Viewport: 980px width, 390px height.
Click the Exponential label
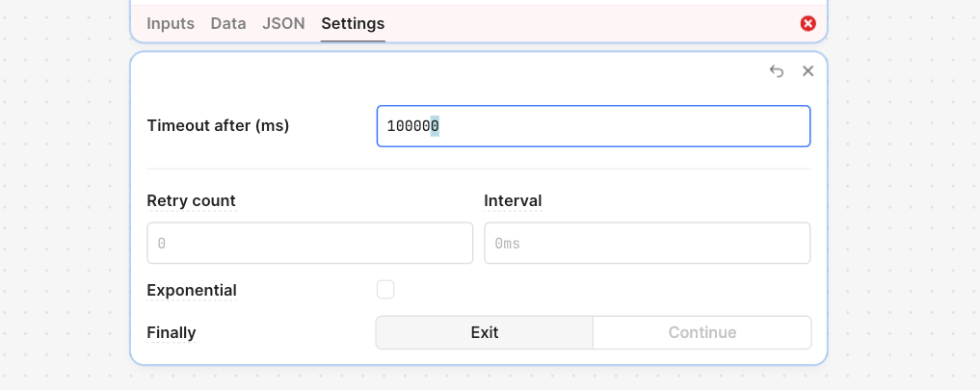192,291
